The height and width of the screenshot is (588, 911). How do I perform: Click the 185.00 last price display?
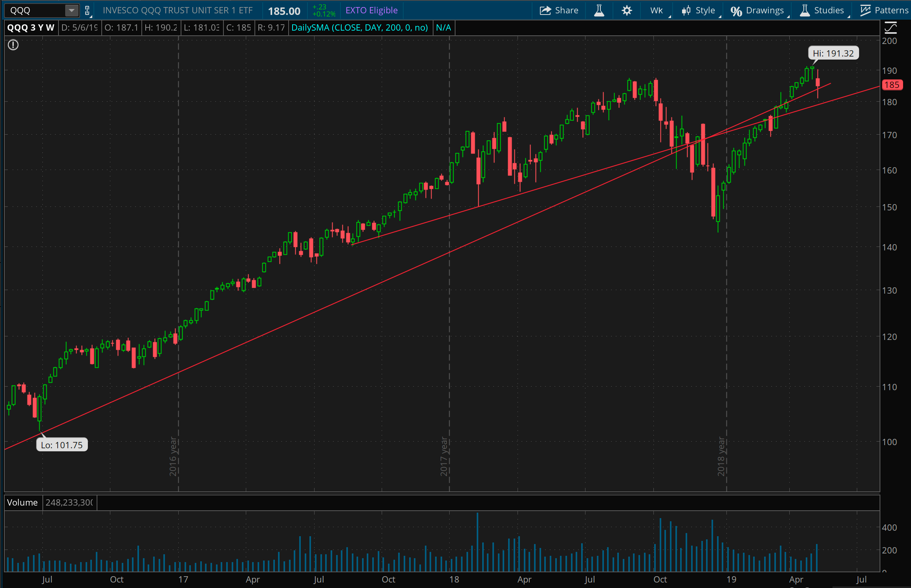click(284, 11)
